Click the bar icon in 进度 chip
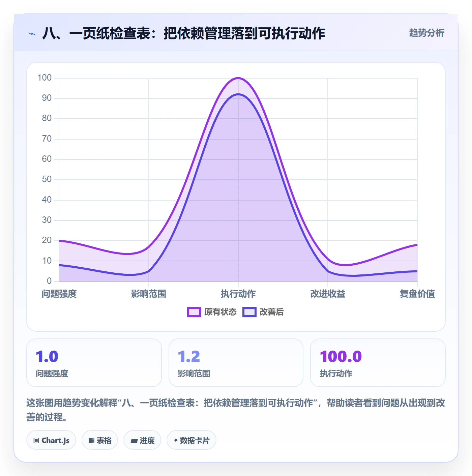The height and width of the screenshot is (476, 472). pyautogui.click(x=134, y=441)
